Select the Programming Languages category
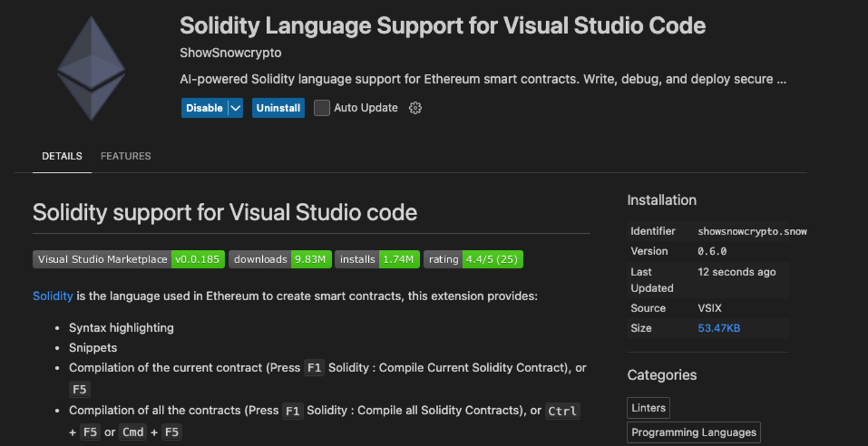The image size is (868, 446). pos(693,432)
